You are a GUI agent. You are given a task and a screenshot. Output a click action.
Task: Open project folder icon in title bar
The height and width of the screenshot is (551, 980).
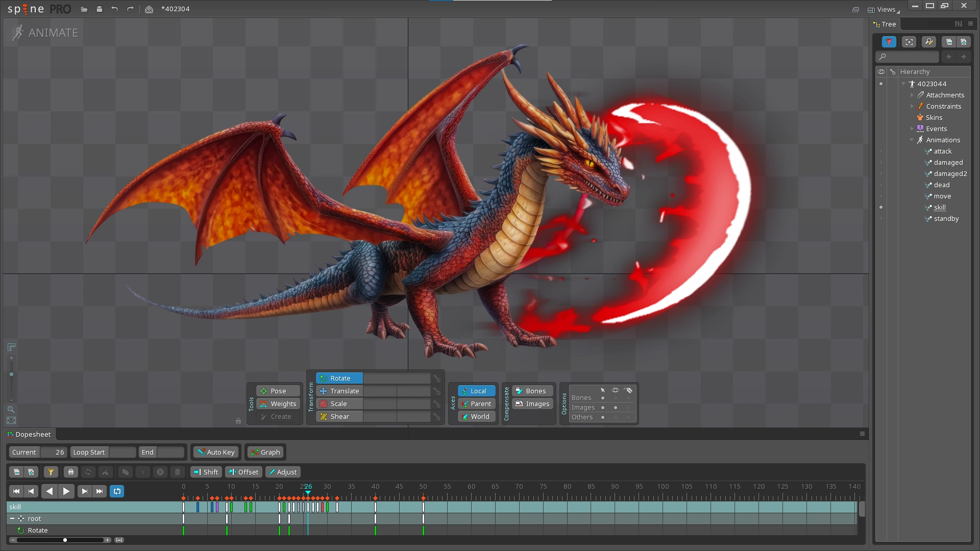[84, 9]
